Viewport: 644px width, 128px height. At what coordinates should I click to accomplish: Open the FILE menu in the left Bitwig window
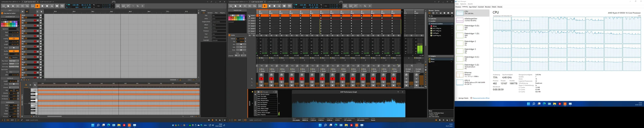coord(4,6)
